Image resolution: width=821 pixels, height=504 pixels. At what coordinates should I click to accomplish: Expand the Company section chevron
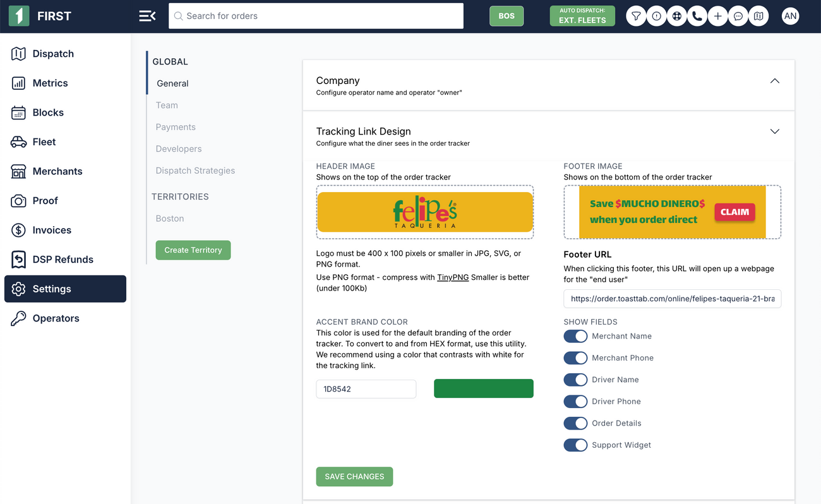point(775,81)
